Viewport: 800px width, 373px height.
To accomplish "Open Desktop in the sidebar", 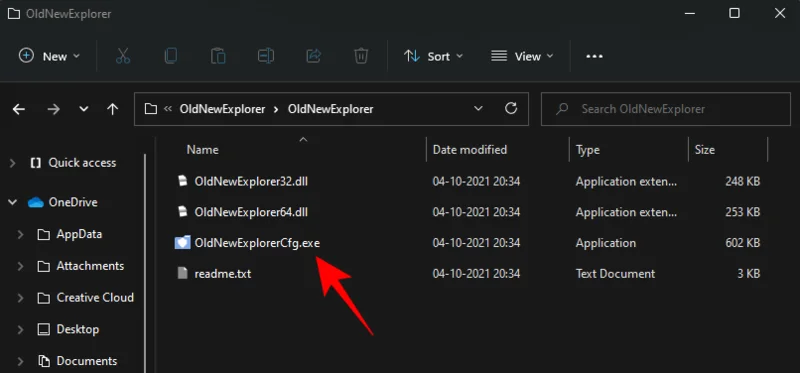I will tap(78, 329).
